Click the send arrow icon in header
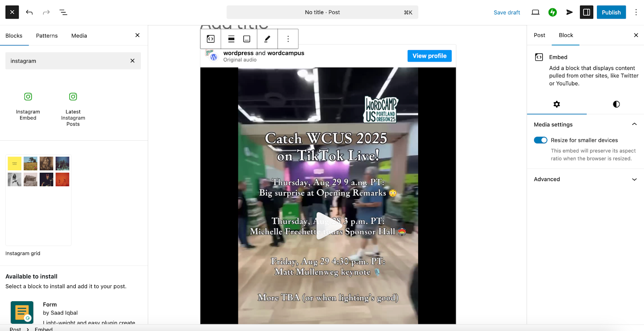Screen dimensions: 644x331 (569, 12)
